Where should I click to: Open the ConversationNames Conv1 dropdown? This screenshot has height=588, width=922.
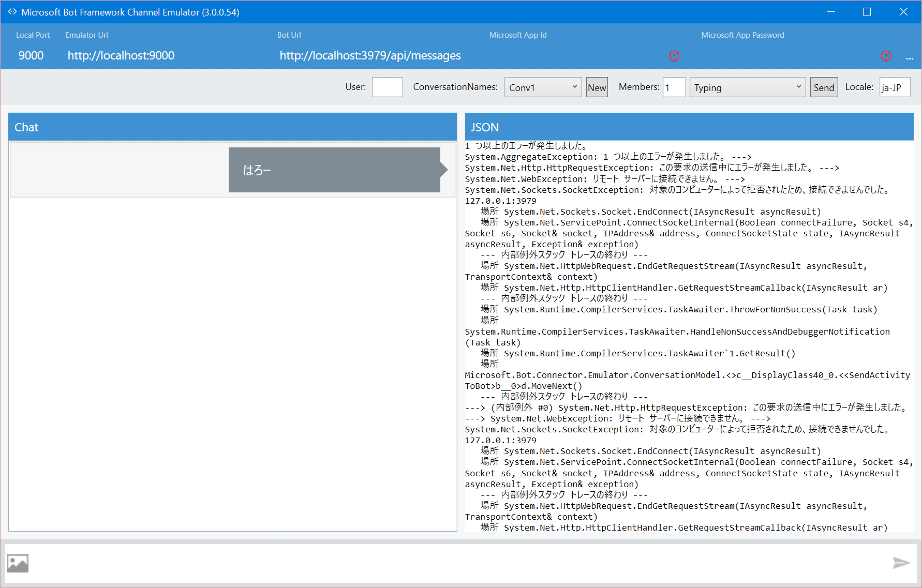pos(543,87)
